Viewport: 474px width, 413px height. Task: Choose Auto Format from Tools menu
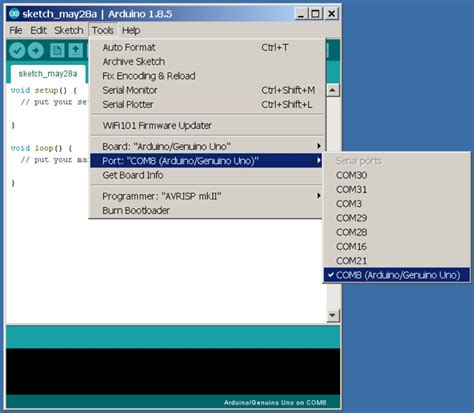pos(207,47)
